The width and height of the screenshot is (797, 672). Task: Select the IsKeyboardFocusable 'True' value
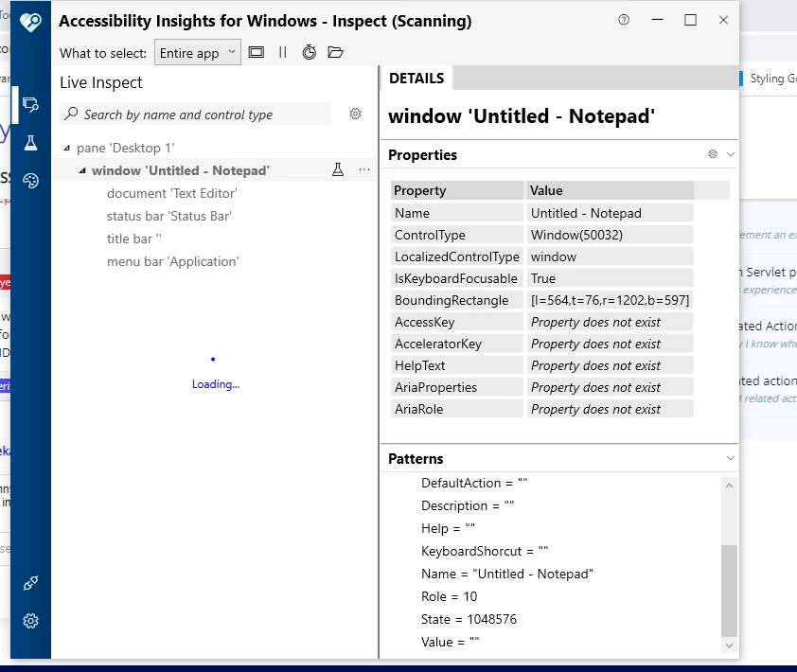[610, 278]
